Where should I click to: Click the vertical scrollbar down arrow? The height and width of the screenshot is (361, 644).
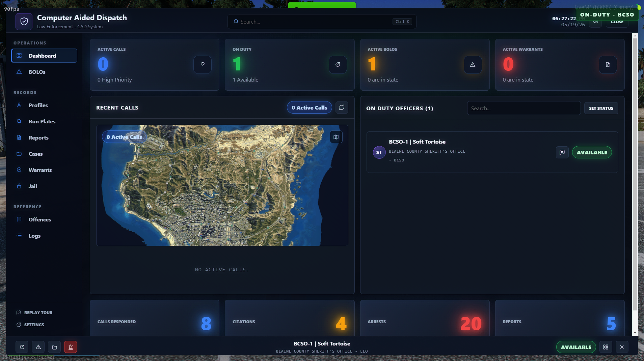tap(635, 333)
